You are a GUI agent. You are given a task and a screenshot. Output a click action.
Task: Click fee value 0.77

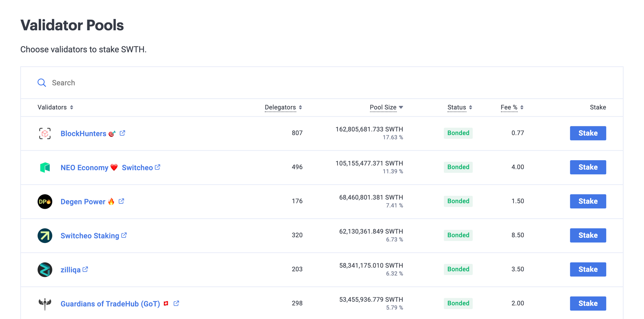pos(518,133)
